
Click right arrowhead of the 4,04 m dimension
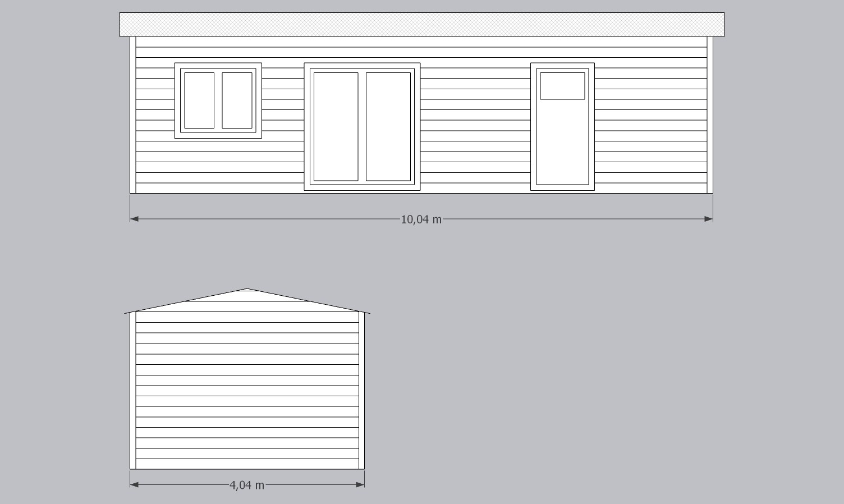point(361,484)
